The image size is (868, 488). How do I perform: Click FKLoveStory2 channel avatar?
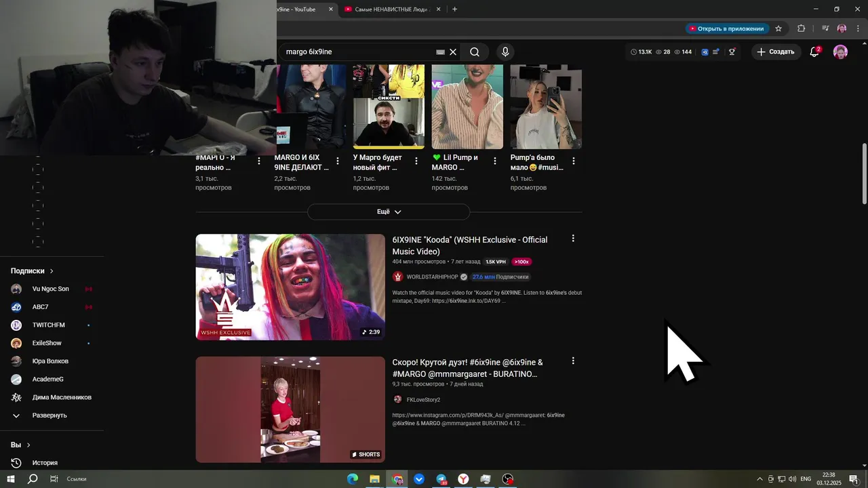(x=398, y=400)
